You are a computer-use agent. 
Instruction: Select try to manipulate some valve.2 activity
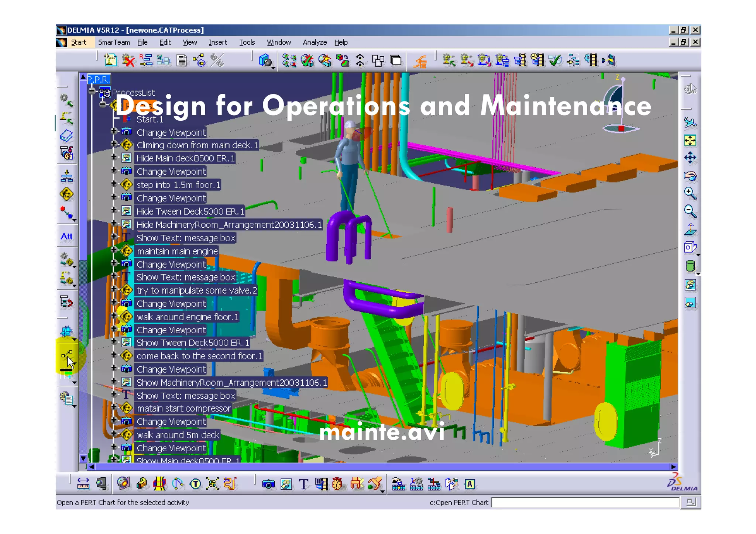pyautogui.click(x=196, y=290)
